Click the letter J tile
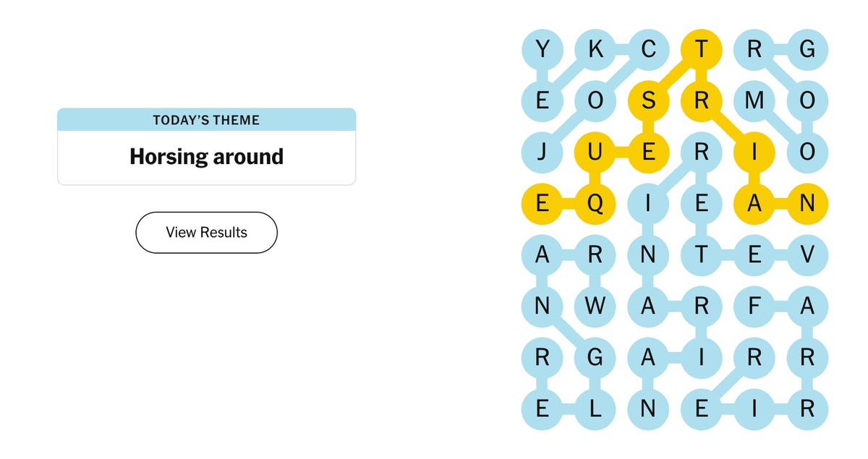This screenshot has height=459, width=868. (x=542, y=153)
